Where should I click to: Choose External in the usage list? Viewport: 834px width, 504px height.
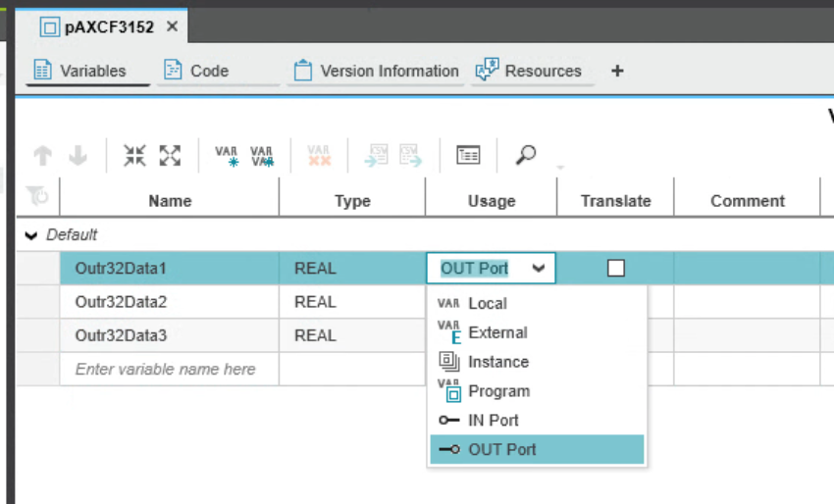(537, 332)
